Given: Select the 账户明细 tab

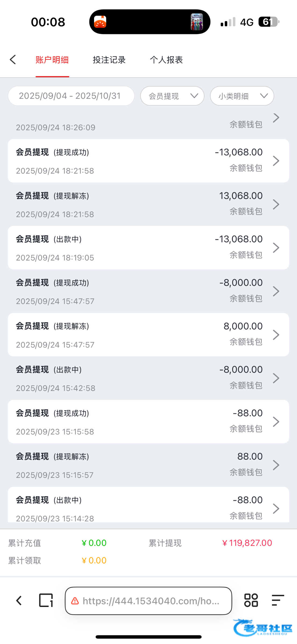Looking at the screenshot, I should click(52, 60).
